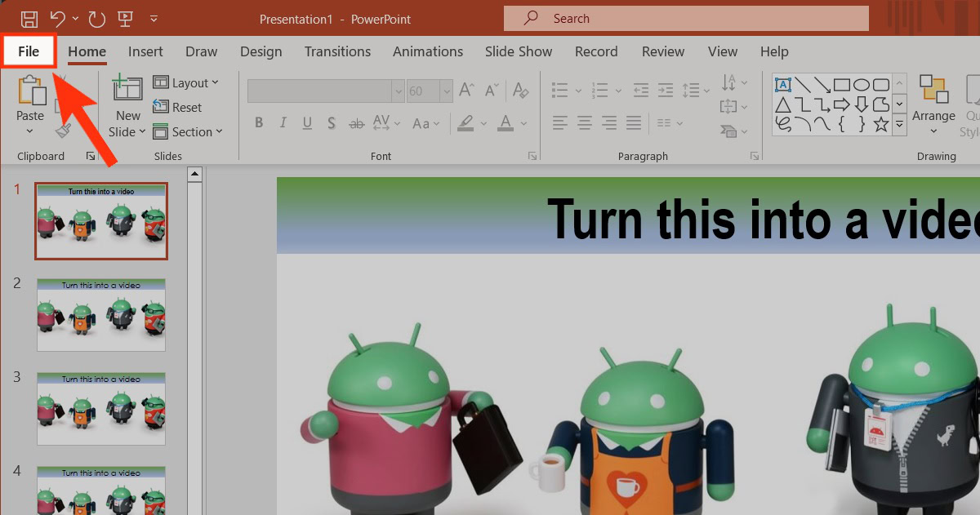Switch to the Transitions tab

tap(337, 51)
